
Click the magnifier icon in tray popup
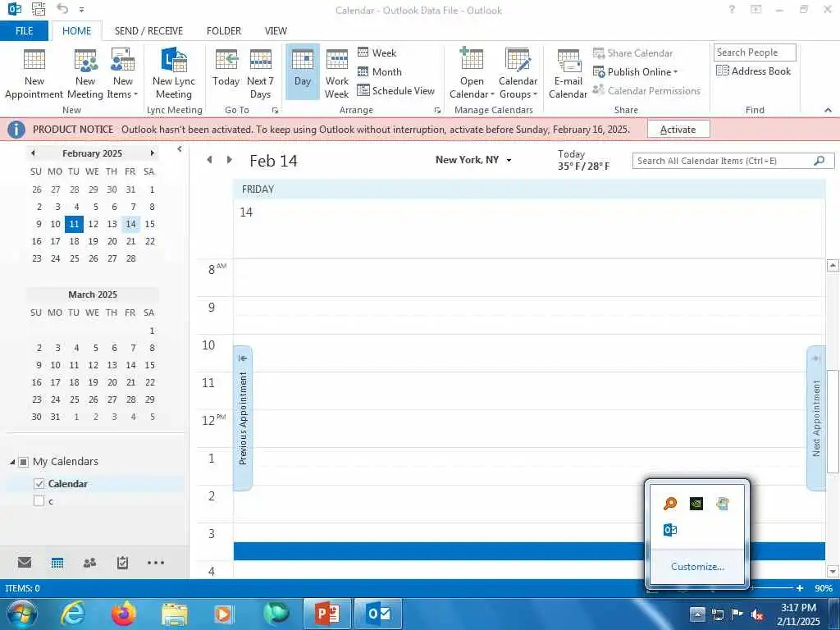(x=670, y=504)
